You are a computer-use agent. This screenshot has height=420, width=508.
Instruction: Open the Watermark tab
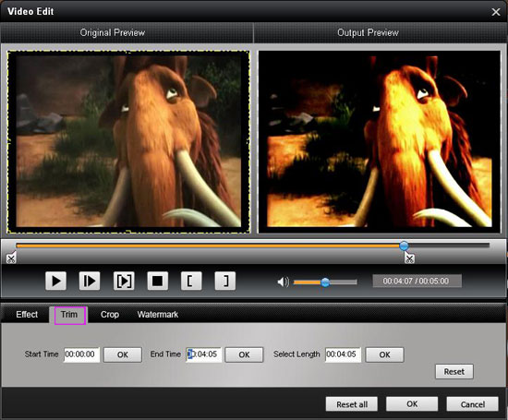pos(158,315)
